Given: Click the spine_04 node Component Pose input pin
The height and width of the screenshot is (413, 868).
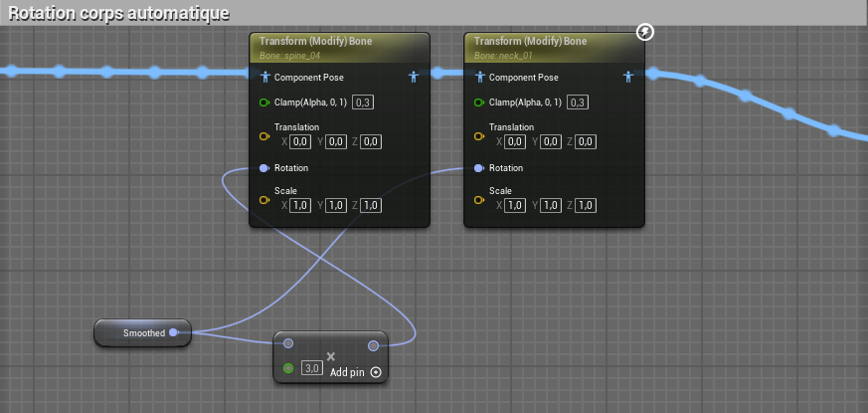Looking at the screenshot, I should pyautogui.click(x=264, y=77).
